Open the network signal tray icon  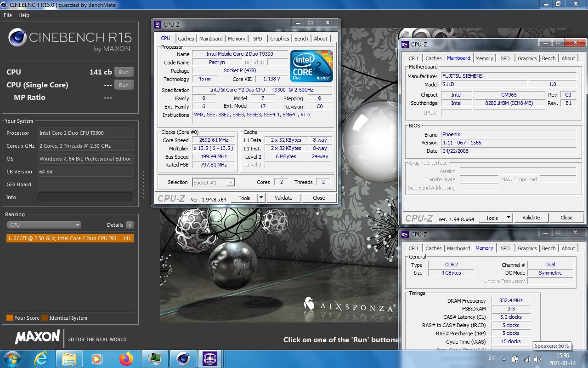526,359
